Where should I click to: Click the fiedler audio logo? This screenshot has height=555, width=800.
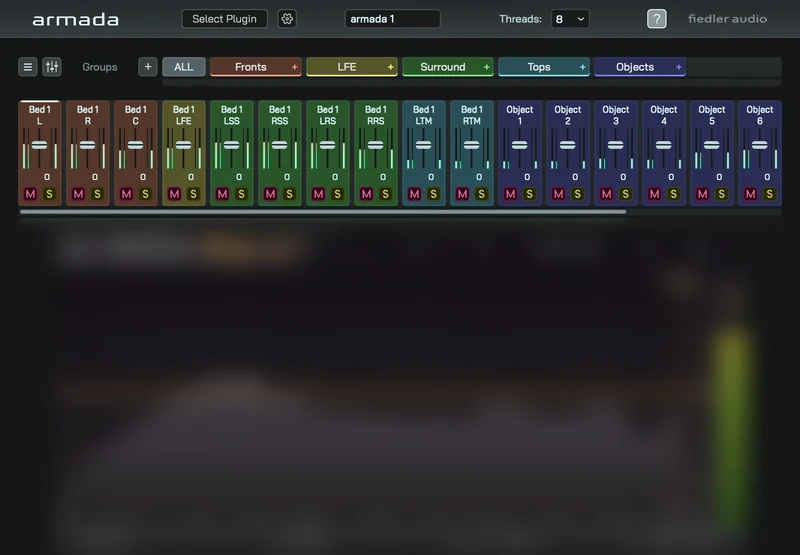pyautogui.click(x=727, y=19)
